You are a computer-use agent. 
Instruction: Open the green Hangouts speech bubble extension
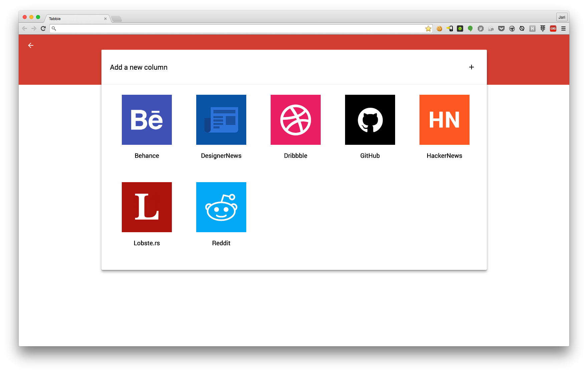pos(470,29)
